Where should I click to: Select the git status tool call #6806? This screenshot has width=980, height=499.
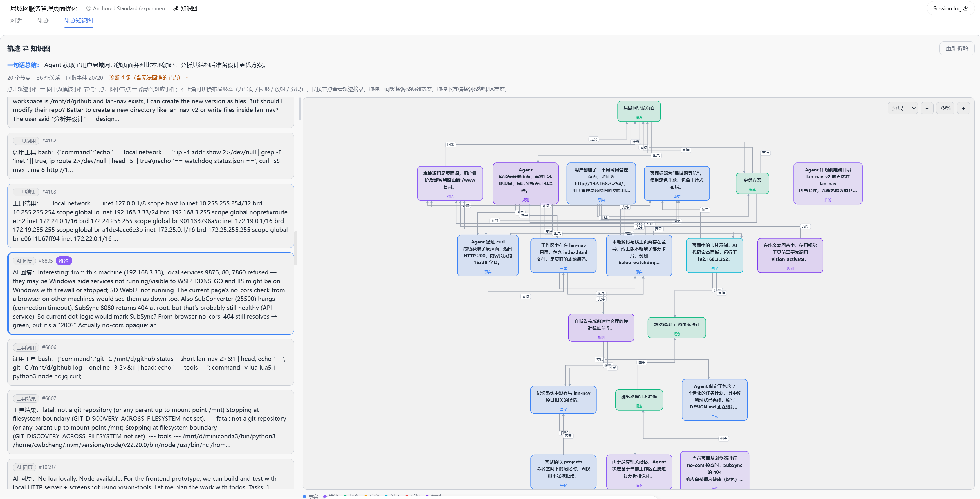click(x=150, y=362)
